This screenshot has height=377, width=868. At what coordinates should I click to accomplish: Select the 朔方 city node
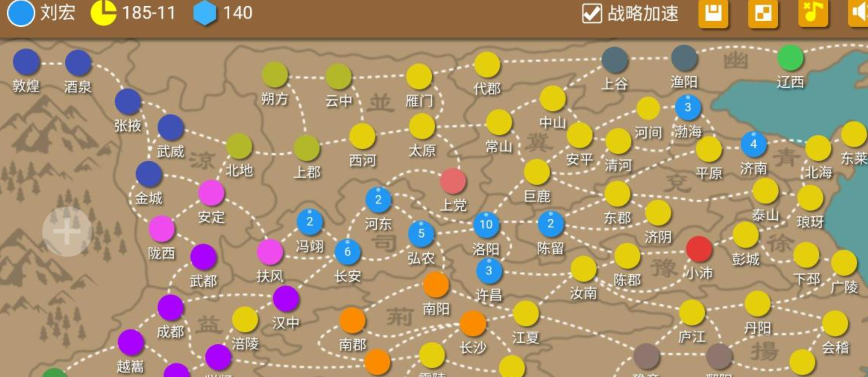click(275, 75)
